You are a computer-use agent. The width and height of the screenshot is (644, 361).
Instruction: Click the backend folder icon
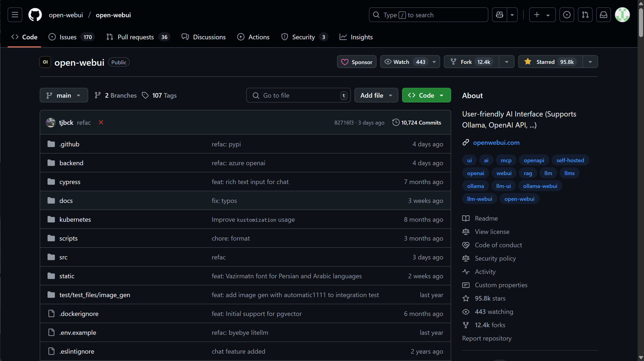pos(51,163)
